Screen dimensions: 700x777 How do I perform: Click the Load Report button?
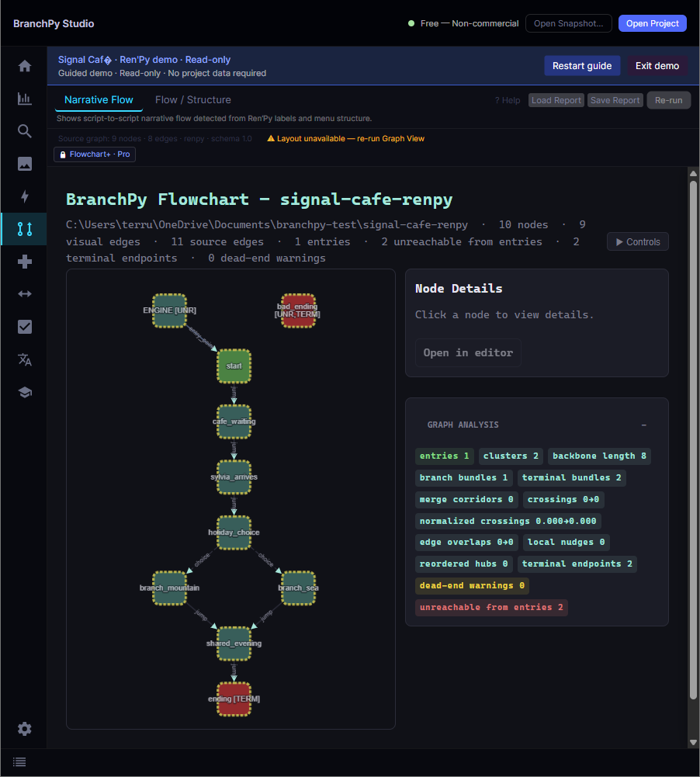(556, 100)
